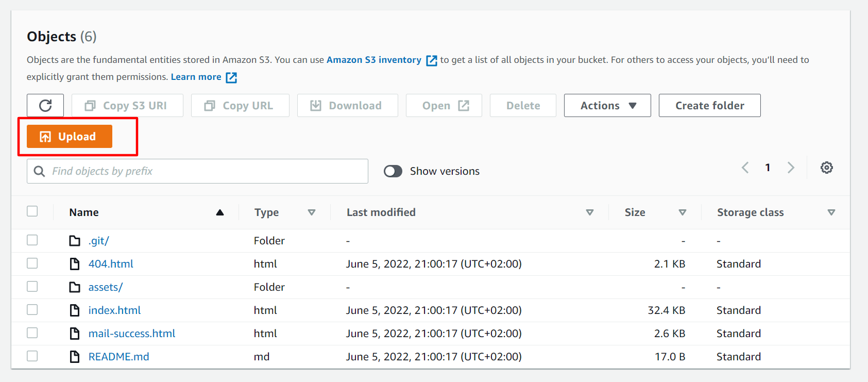Toggle the Show versions switch

click(x=393, y=171)
